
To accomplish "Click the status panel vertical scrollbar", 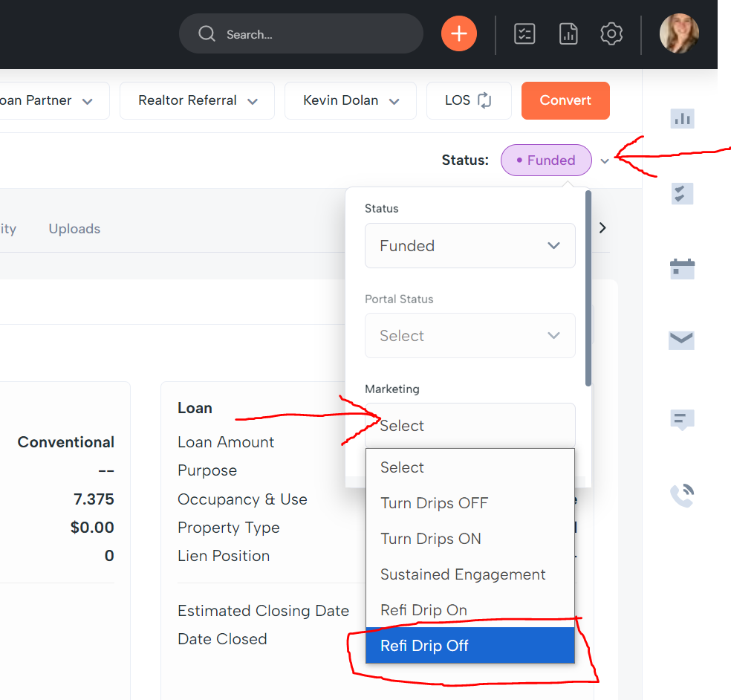I will tap(588, 290).
